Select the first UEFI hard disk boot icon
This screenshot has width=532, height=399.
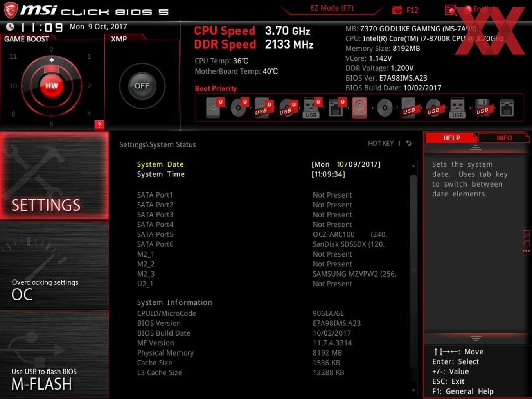(214, 108)
